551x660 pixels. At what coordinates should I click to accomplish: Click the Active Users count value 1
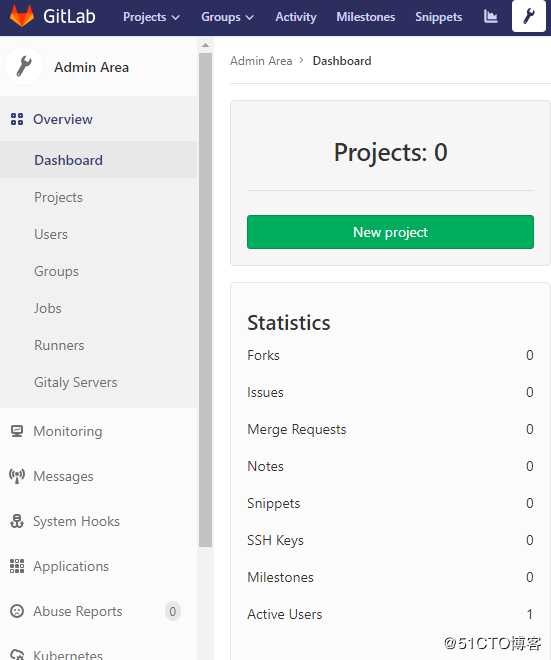coord(530,615)
